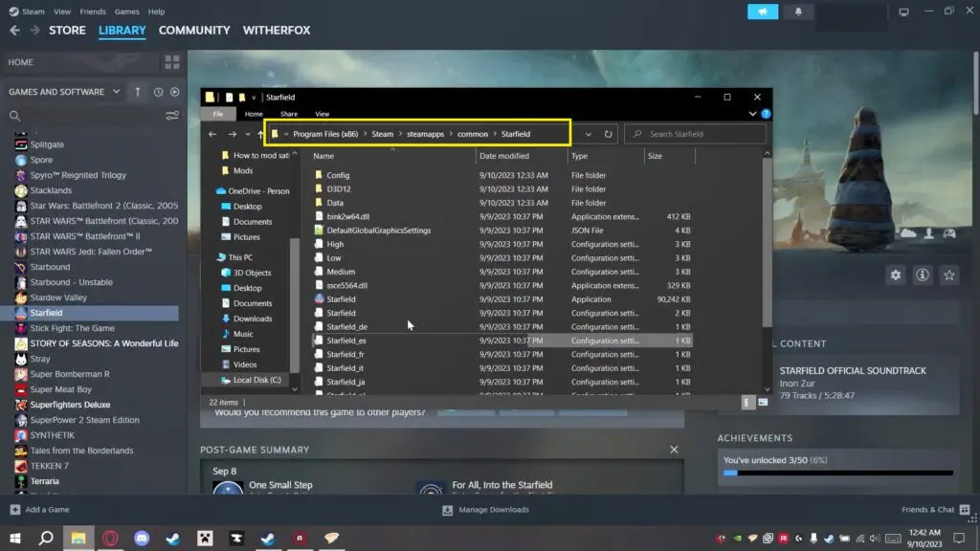
Task: Open the Community tab in Steam
Action: click(x=194, y=30)
